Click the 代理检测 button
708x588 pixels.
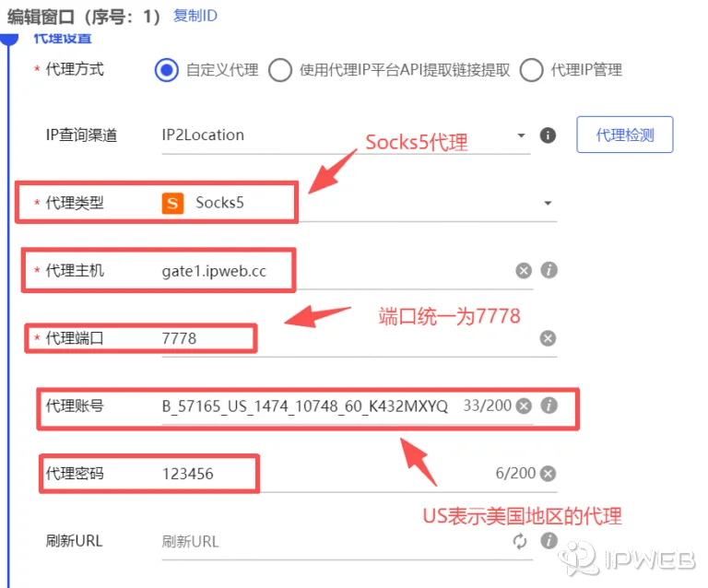pos(624,135)
